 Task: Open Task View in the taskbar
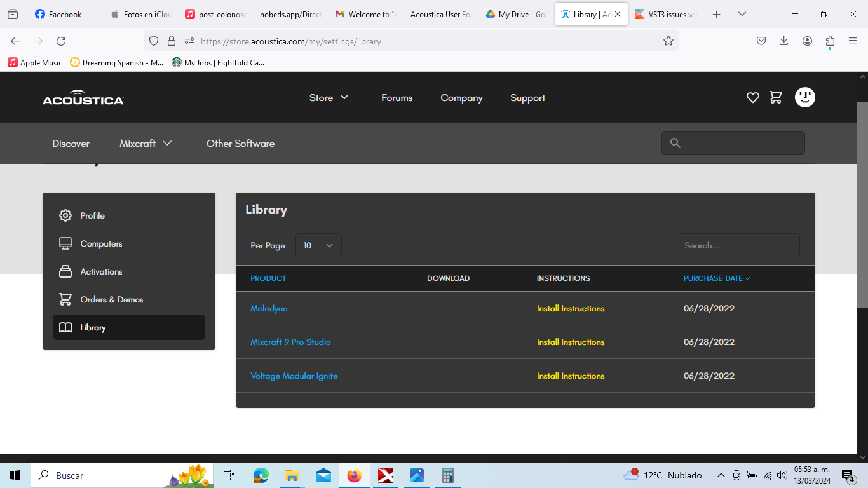coord(229,475)
